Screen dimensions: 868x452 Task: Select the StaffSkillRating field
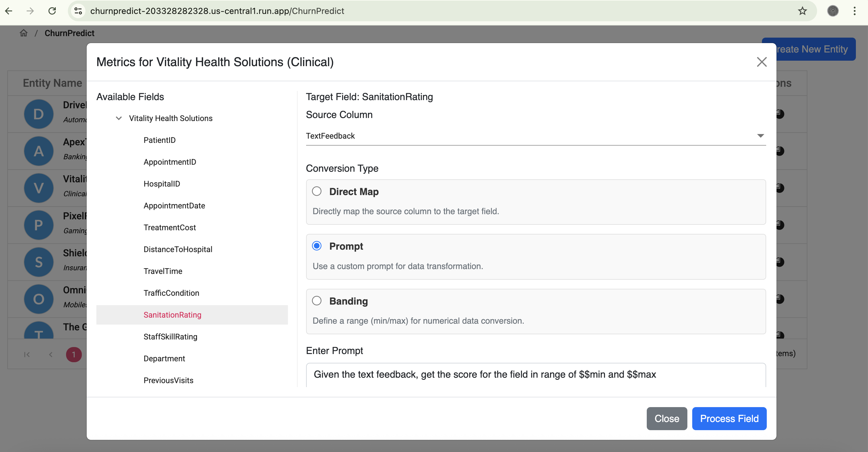point(170,336)
